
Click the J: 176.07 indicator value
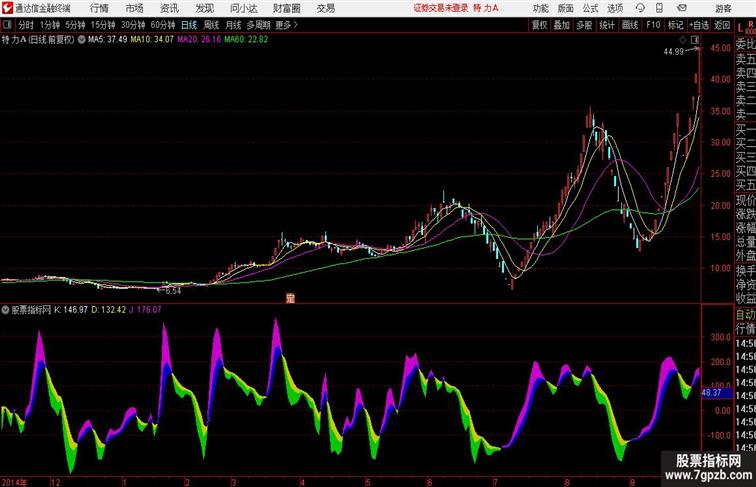click(x=145, y=310)
